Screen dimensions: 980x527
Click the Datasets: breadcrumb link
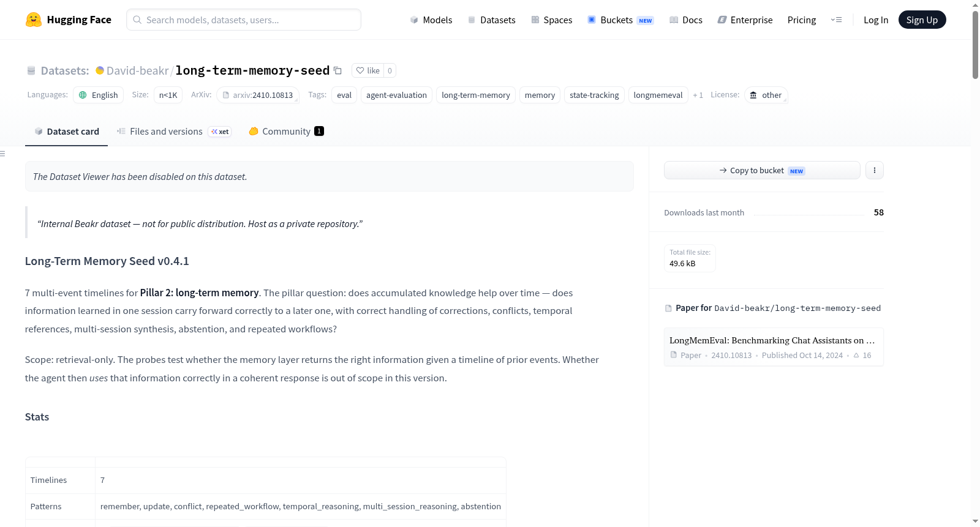(x=65, y=70)
